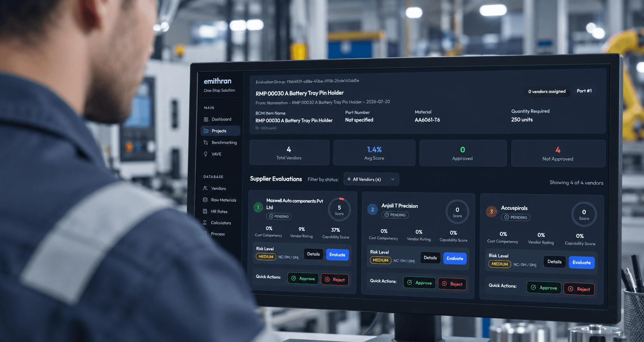Click the Projects icon in sidebar

pos(206,131)
